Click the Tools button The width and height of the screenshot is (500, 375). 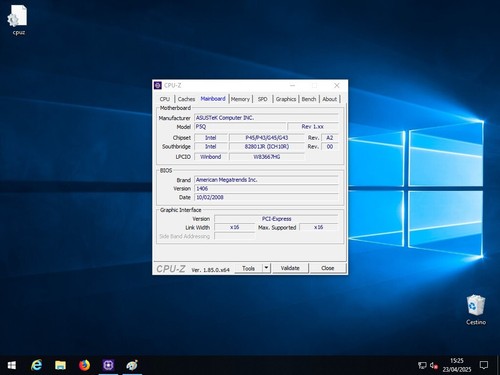click(x=248, y=268)
